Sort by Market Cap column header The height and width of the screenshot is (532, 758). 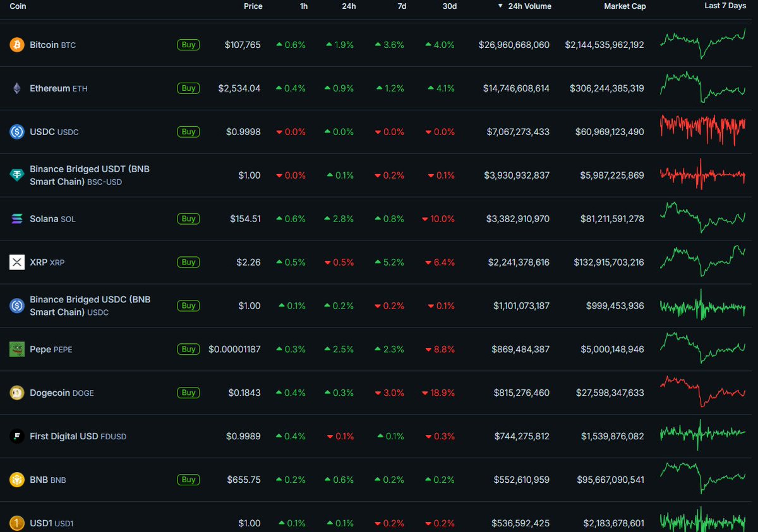(x=625, y=6)
